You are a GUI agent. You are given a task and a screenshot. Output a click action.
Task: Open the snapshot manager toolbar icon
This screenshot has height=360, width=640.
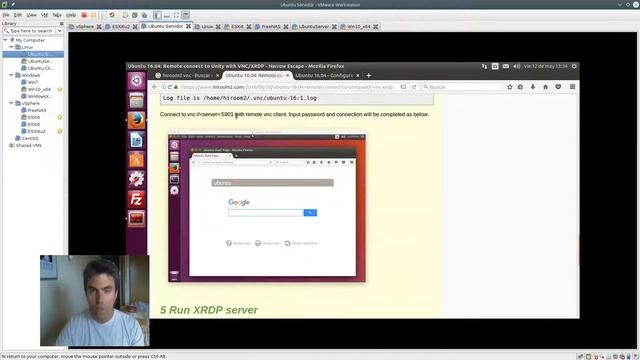(x=144, y=15)
